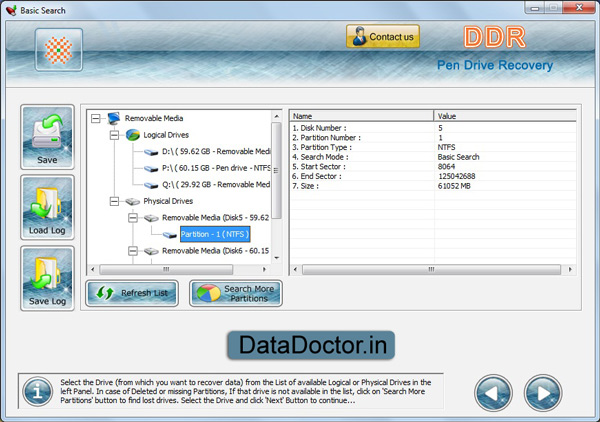This screenshot has height=422, width=600.
Task: Click details table horizontal scrollbar thumb
Action: 431,269
